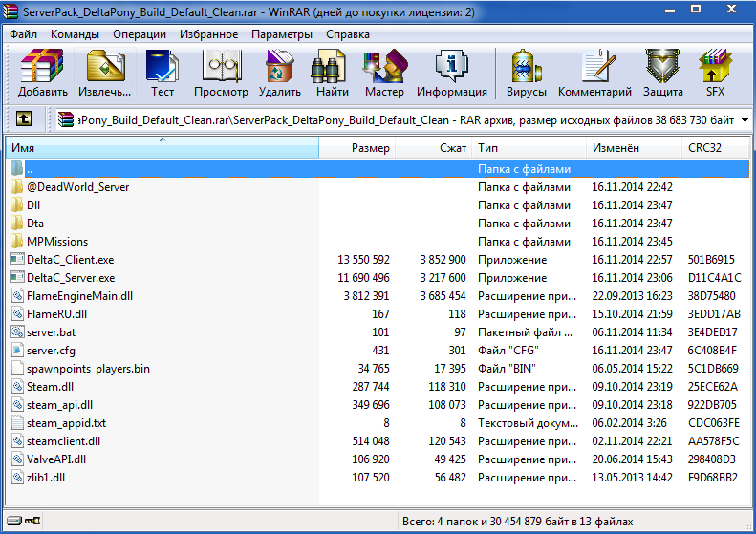Show archive Информация (Info) icon
The height and width of the screenshot is (534, 756).
pyautogui.click(x=451, y=75)
